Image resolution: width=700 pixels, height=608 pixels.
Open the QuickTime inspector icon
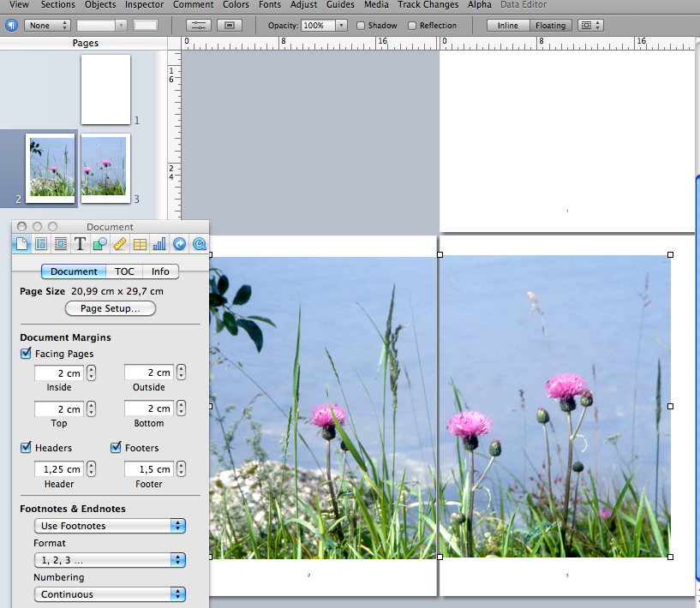[199, 244]
